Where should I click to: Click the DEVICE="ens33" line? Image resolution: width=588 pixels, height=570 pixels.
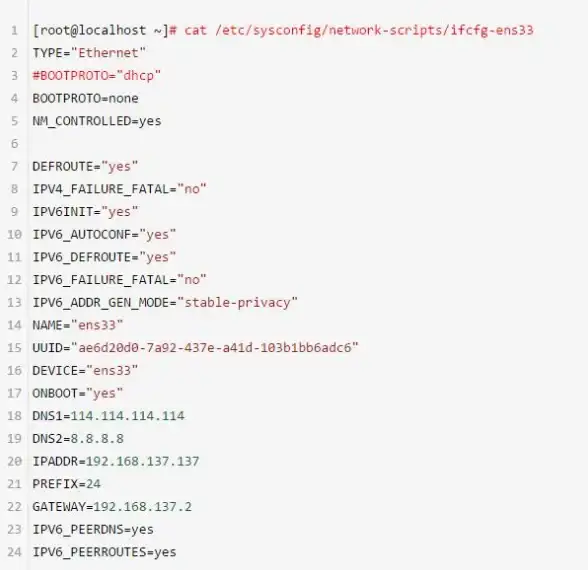point(85,370)
